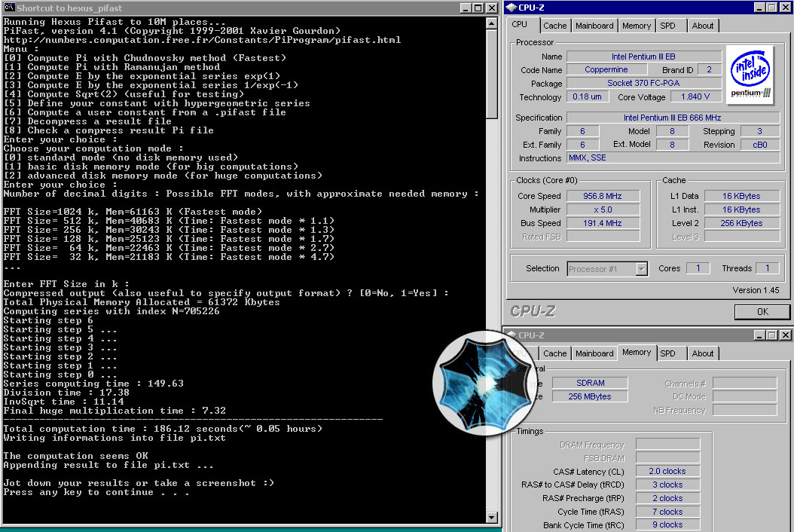794x532 pixels.
Task: Click the tRCD value '3 clocks'
Action: (x=668, y=485)
